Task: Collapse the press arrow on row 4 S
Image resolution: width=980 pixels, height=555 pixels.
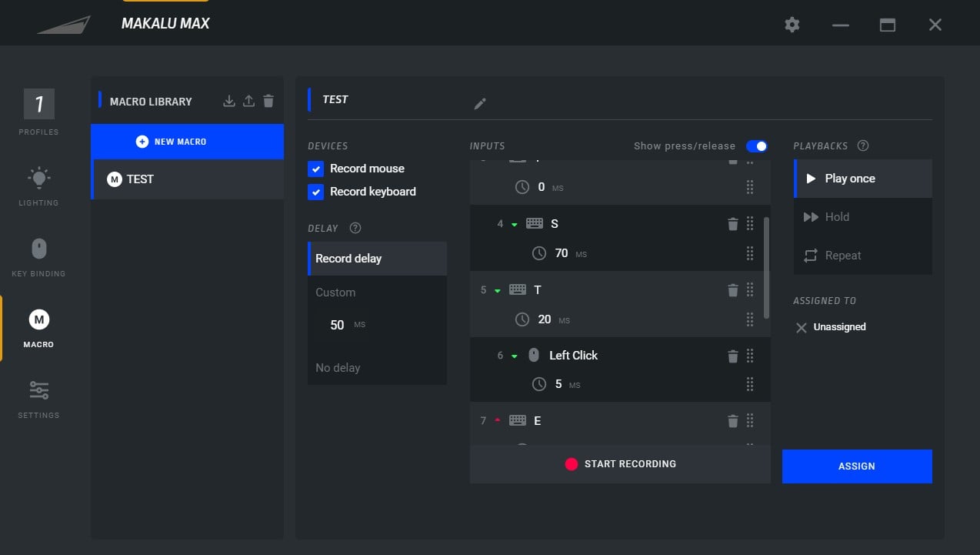Action: [x=515, y=225]
